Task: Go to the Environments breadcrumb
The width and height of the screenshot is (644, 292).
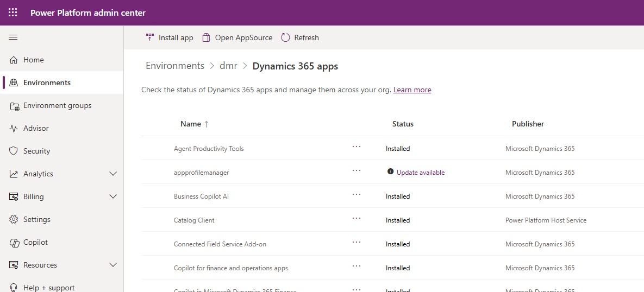Action: coord(175,66)
